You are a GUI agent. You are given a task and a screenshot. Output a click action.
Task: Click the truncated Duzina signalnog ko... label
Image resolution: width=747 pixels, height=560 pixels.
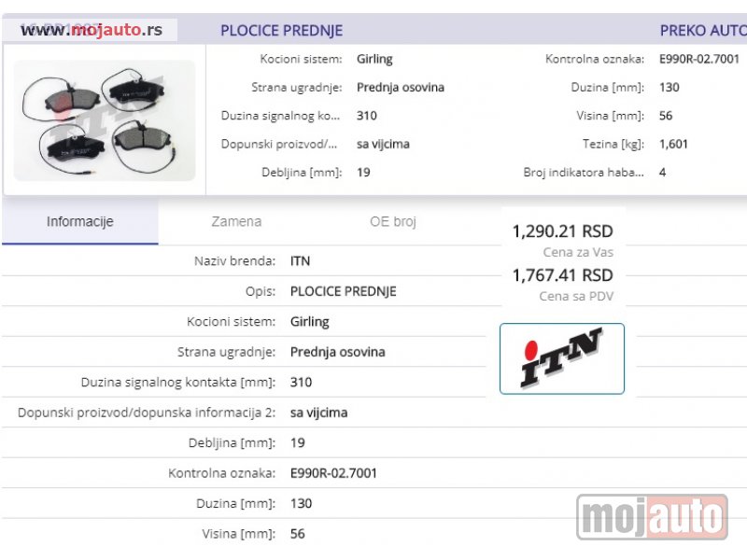281,116
